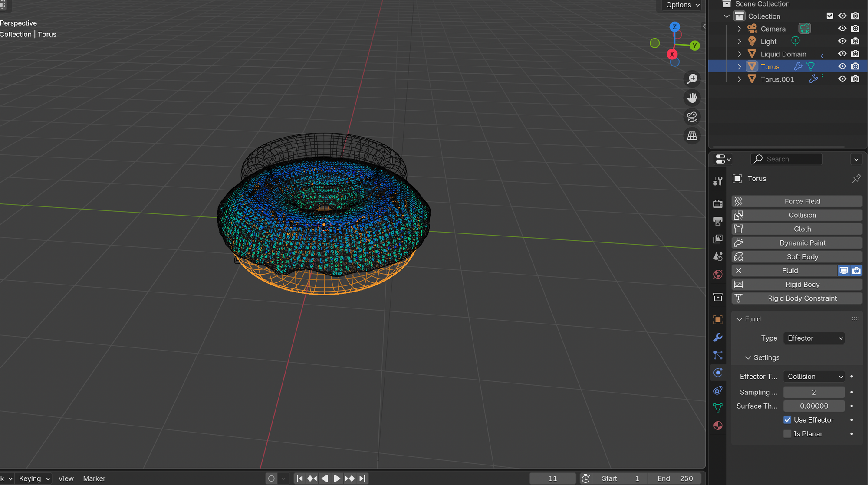This screenshot has height=485, width=868.
Task: Uncheck the Use Effector checkbox
Action: coord(787,420)
